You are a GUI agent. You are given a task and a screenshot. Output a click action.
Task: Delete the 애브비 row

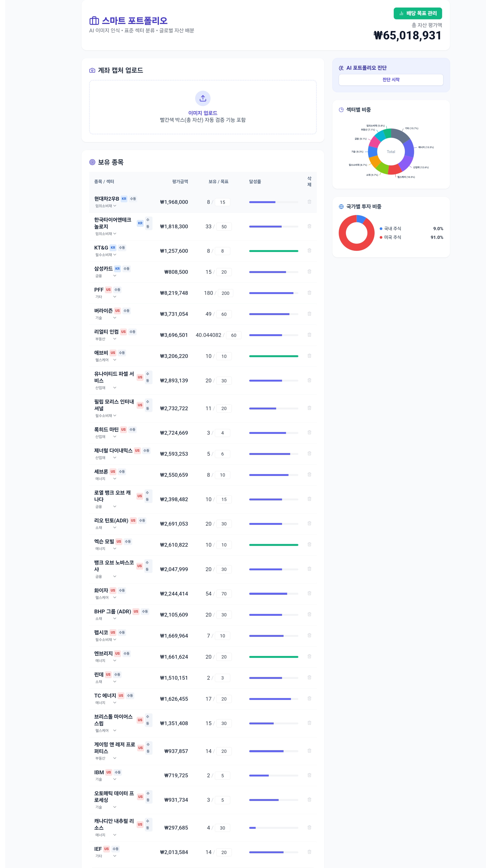pos(309,356)
